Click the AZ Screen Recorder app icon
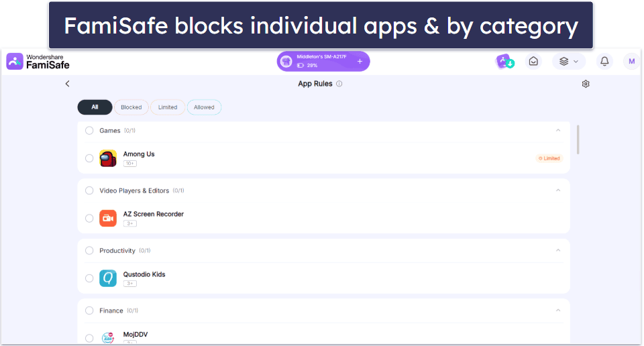This screenshot has width=644, height=346. pyautogui.click(x=108, y=219)
